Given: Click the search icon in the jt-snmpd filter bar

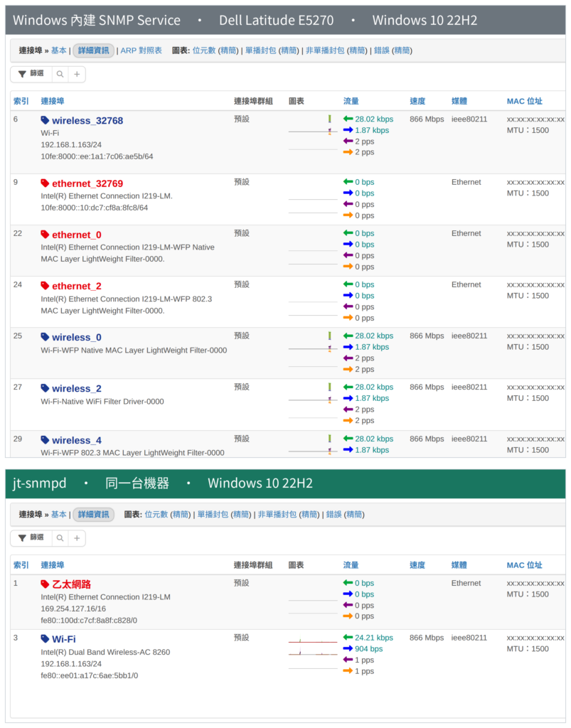Looking at the screenshot, I should click(60, 538).
